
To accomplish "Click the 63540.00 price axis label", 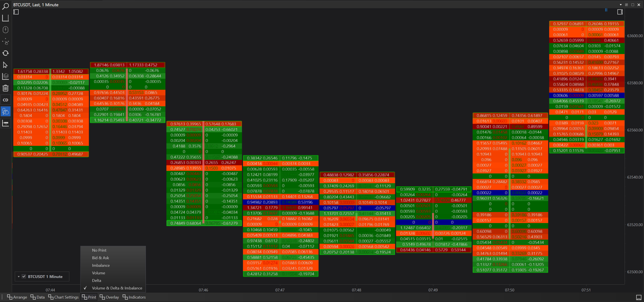I will [x=634, y=177].
